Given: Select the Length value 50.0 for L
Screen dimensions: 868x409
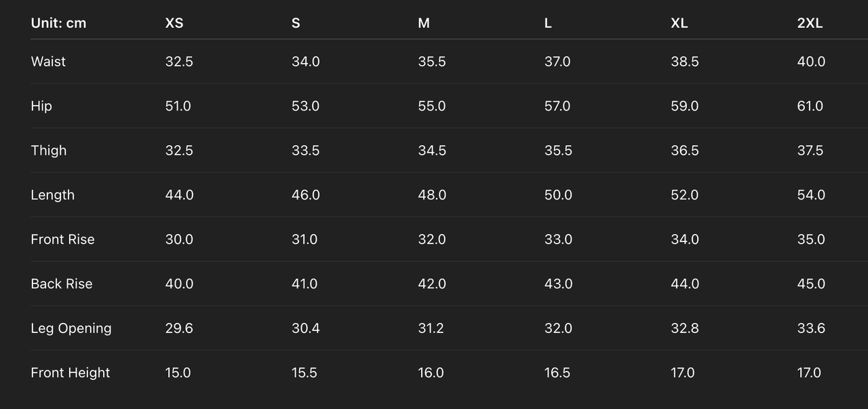Looking at the screenshot, I should pyautogui.click(x=558, y=195).
